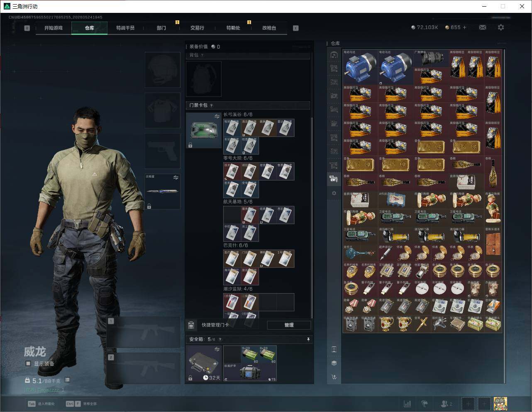The width and height of the screenshot is (532, 412).
Task: Click the 长弓溪谷: 6/6 label
Action: [x=238, y=115]
